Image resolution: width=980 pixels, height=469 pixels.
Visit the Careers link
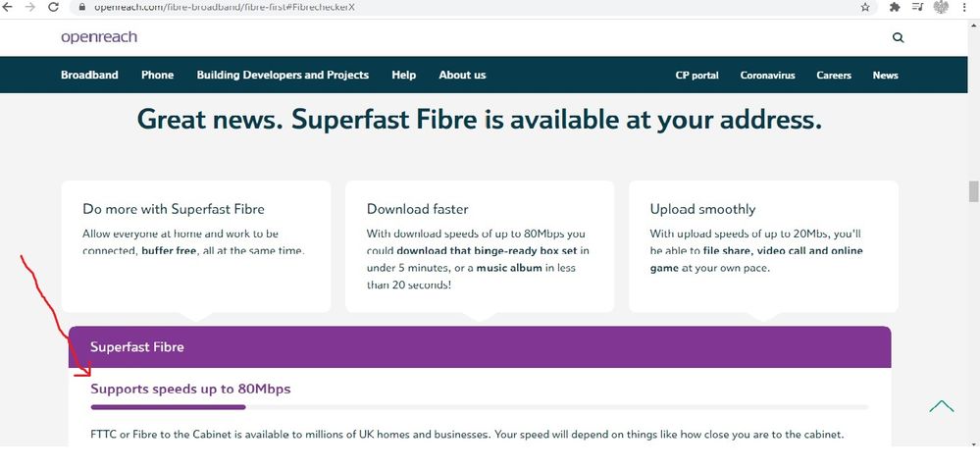click(834, 75)
